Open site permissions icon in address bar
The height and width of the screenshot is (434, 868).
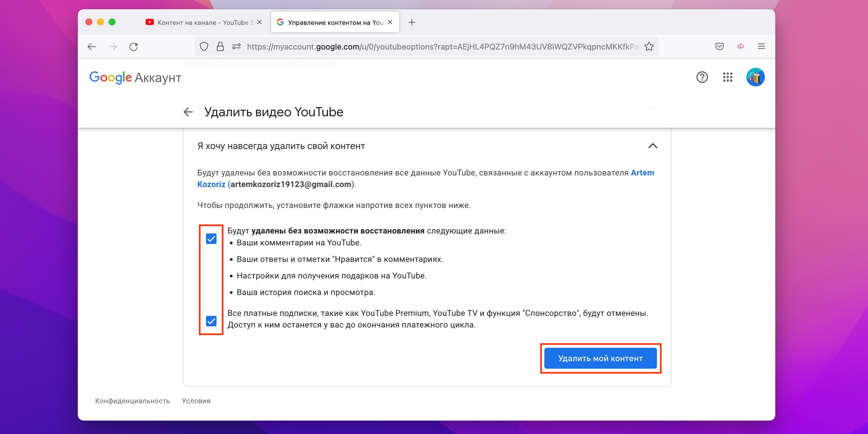tap(236, 47)
